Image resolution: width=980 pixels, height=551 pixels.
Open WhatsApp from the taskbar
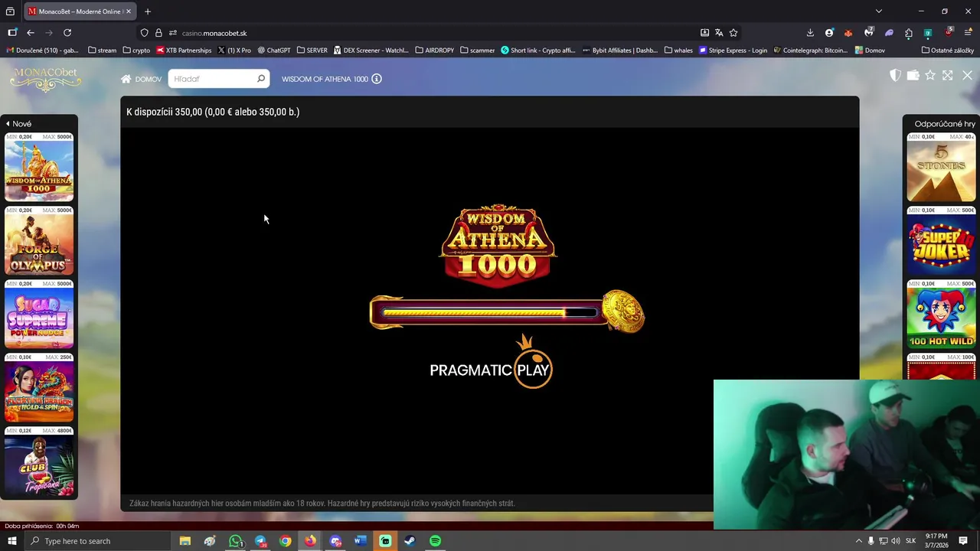coord(236,541)
